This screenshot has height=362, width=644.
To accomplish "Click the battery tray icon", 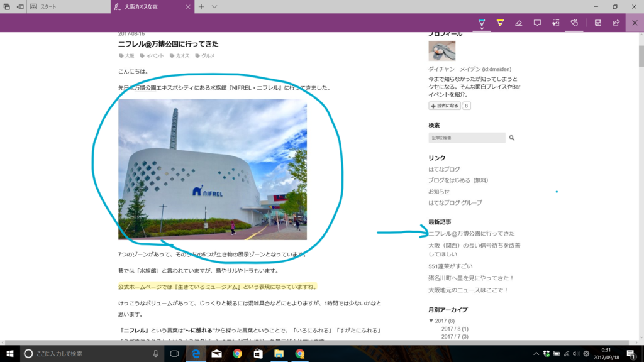I will [x=557, y=354].
